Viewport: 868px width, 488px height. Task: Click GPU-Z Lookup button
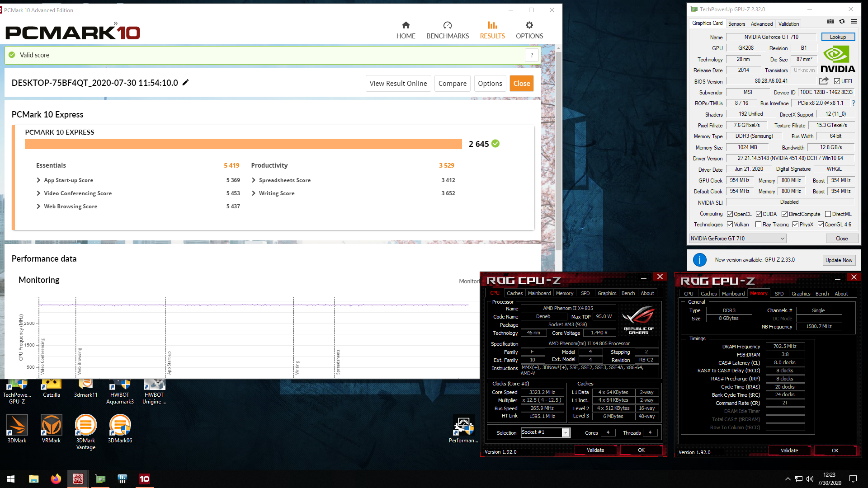(x=838, y=37)
